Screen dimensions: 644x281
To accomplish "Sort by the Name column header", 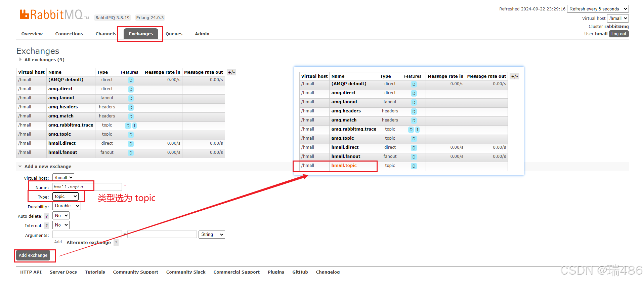I will (x=55, y=72).
